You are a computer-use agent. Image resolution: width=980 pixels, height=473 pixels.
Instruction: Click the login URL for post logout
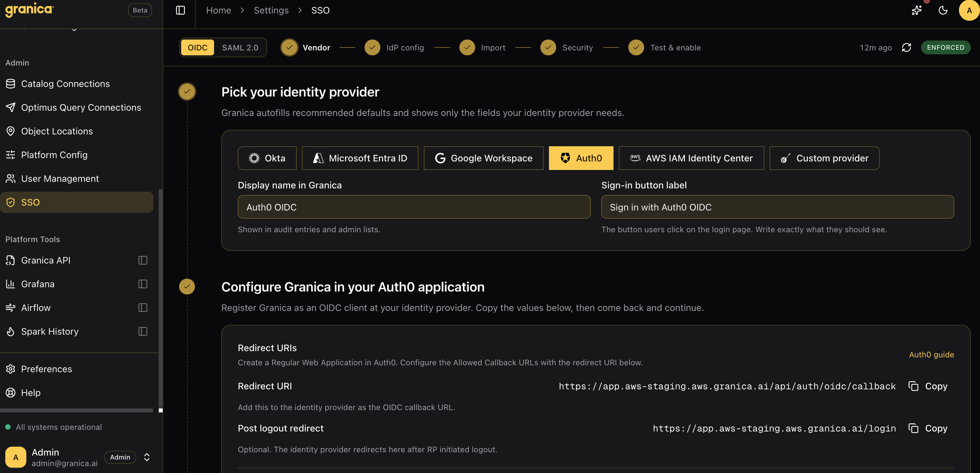tap(774, 429)
